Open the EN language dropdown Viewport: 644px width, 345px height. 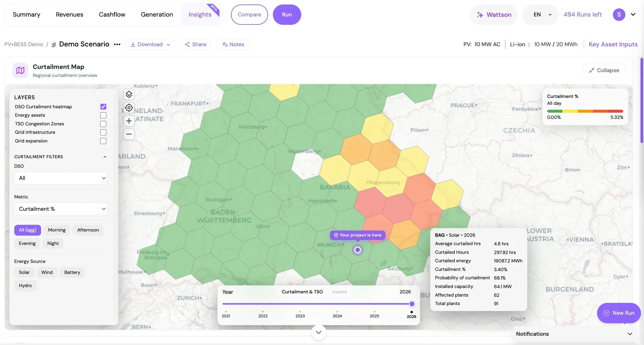(x=541, y=15)
